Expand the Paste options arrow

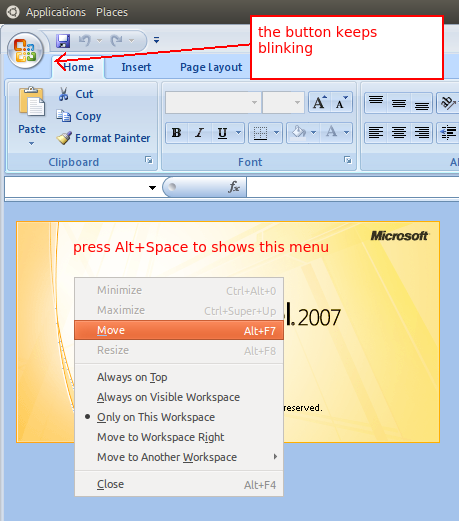[31, 144]
